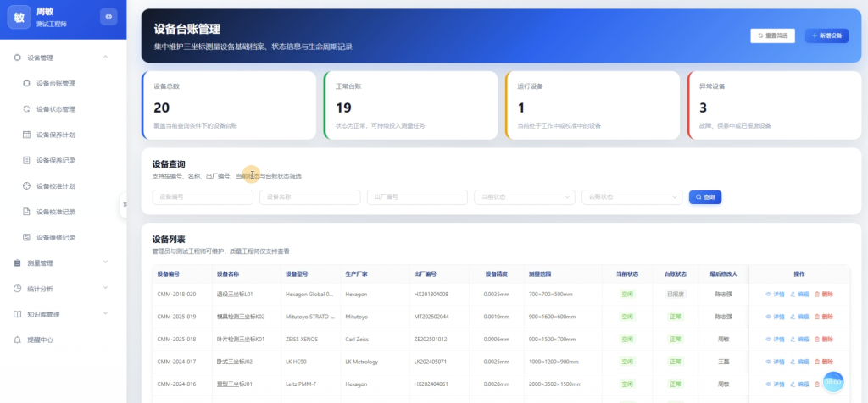868x403 pixels.
Task: Click the floating 08:00 timer bubble
Action: point(833,382)
